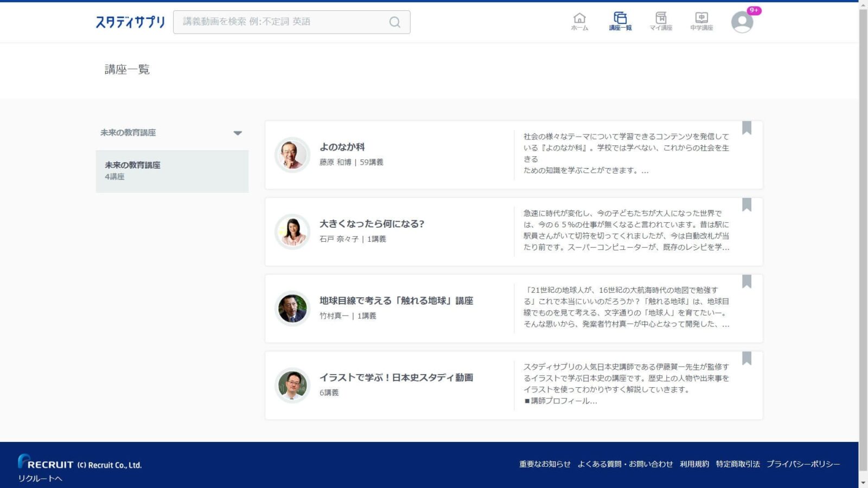Open the よのなか科 course title
The image size is (868, 488).
click(x=342, y=147)
